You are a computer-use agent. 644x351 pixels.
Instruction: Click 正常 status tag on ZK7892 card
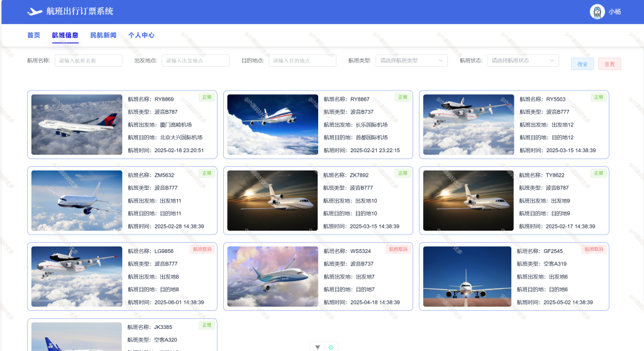point(403,174)
